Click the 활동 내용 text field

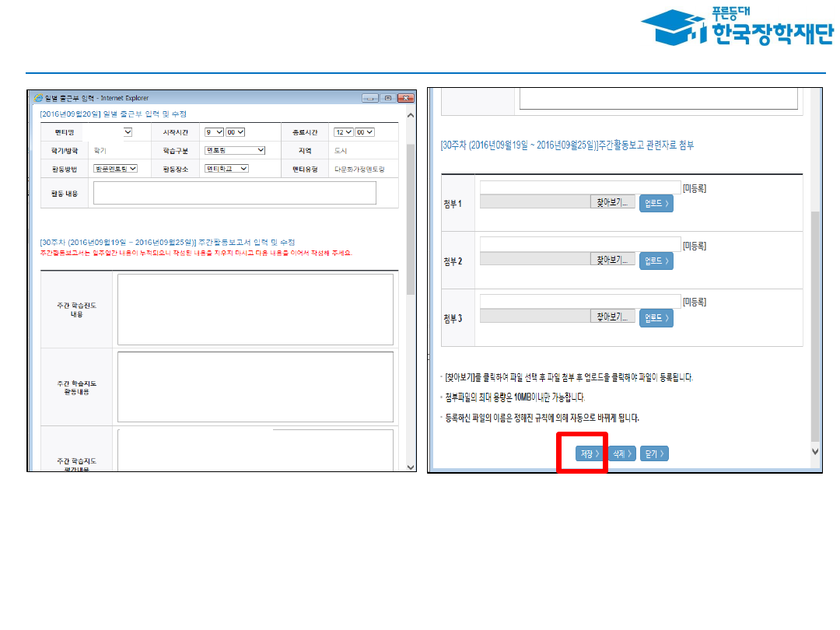tap(234, 193)
